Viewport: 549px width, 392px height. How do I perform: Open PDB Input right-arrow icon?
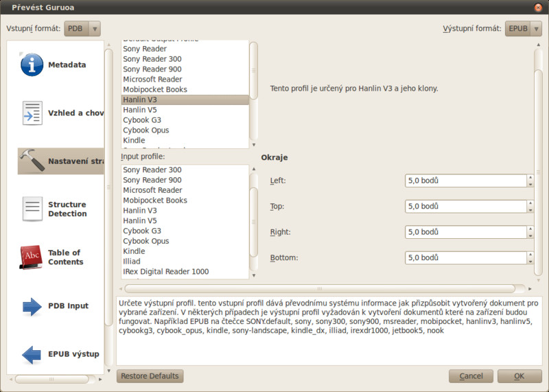coord(32,305)
